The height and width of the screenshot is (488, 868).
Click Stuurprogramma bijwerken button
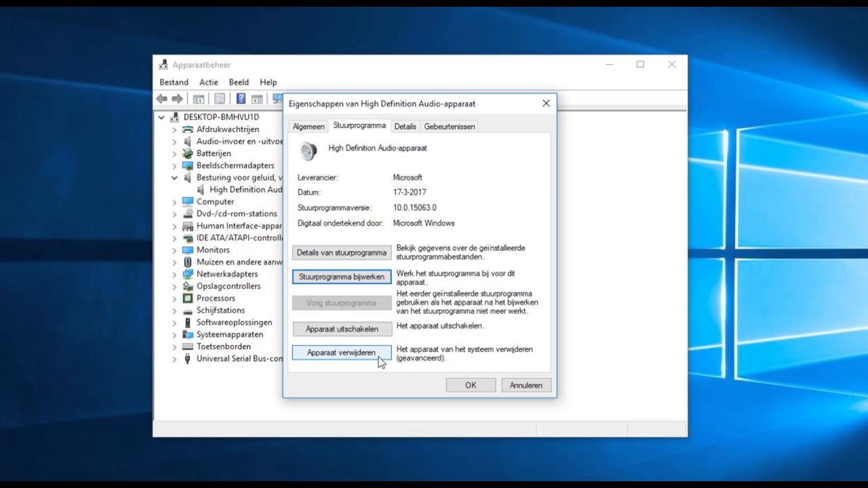(x=342, y=277)
